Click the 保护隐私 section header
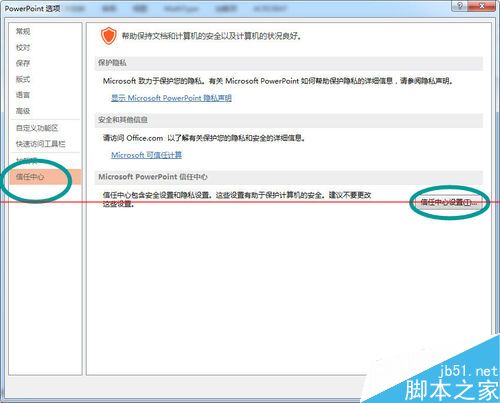This screenshot has width=500, height=403. (x=288, y=63)
